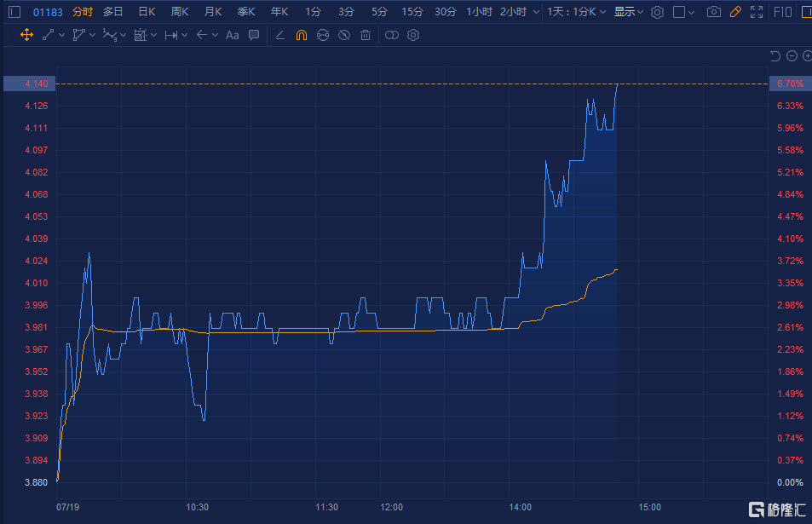
Task: Click stock code 01183 link
Action: pos(48,12)
